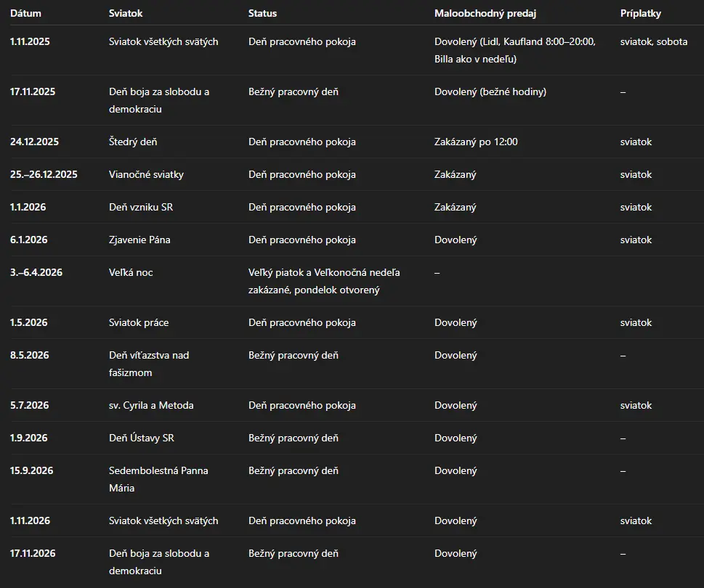The image size is (704, 588).
Task: Select the Deň víťazstva nad fašizmom cell
Action: 149,364
